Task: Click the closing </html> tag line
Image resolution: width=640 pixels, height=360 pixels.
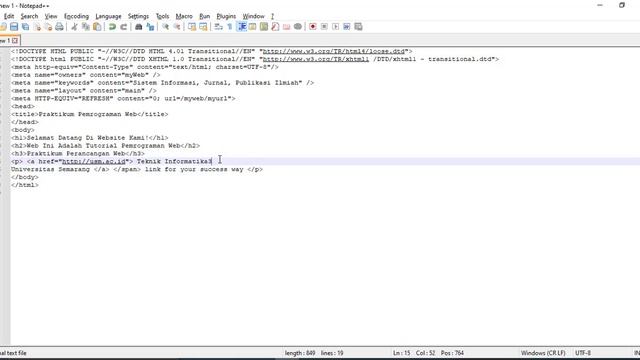Action: tap(25, 185)
